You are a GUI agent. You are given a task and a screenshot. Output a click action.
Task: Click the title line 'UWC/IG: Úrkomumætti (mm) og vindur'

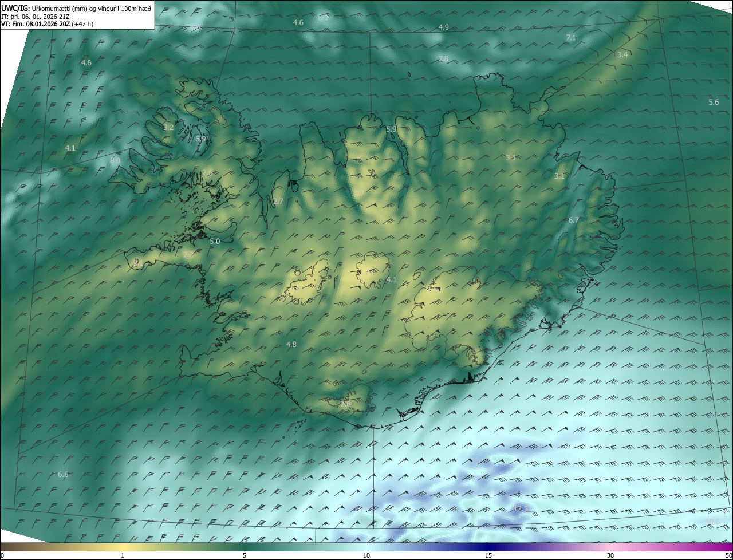click(x=76, y=9)
